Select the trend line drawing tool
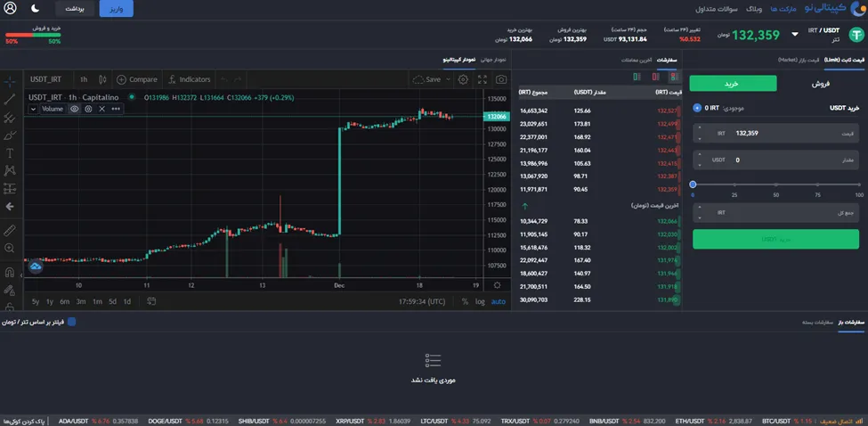Screen dimensions: 868x426 click(10, 100)
